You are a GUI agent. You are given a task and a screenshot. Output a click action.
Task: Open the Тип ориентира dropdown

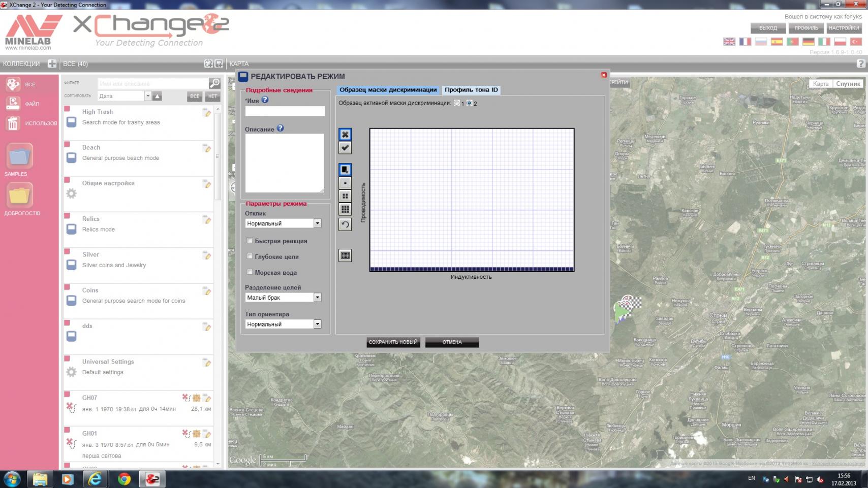click(x=317, y=324)
